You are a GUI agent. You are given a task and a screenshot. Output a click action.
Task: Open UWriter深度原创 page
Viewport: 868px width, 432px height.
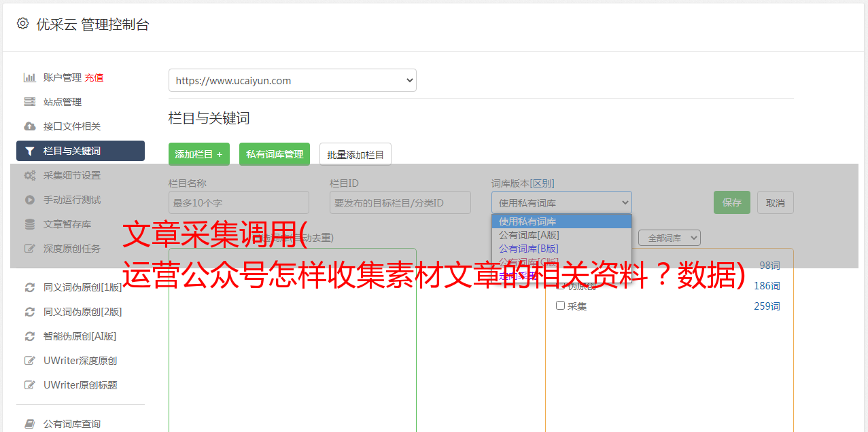80,361
